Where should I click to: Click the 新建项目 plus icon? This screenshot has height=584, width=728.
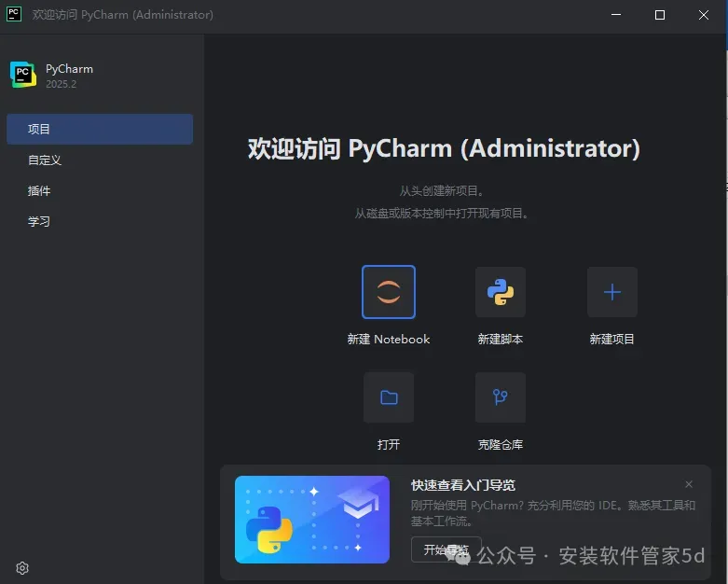[611, 292]
